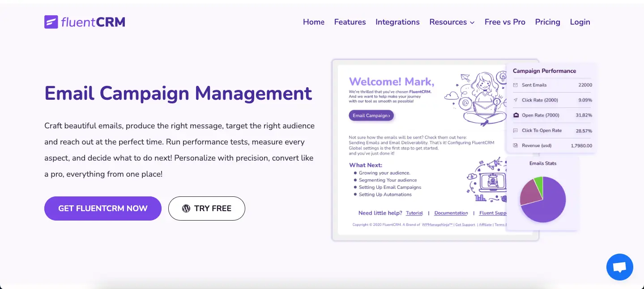The height and width of the screenshot is (289, 644).
Task: Click Segmenting Your audience list item
Action: coord(388,180)
